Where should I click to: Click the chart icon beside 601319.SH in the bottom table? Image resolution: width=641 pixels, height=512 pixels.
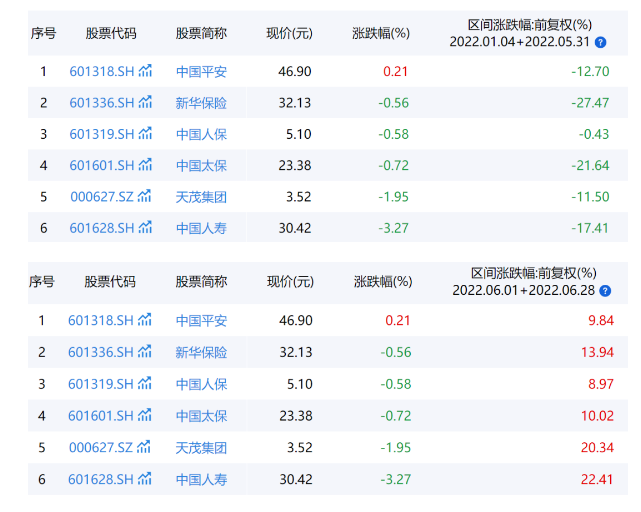pos(146,384)
